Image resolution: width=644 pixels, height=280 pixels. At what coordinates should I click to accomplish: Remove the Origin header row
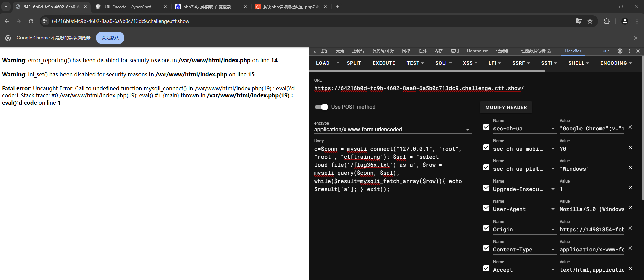[630, 228]
